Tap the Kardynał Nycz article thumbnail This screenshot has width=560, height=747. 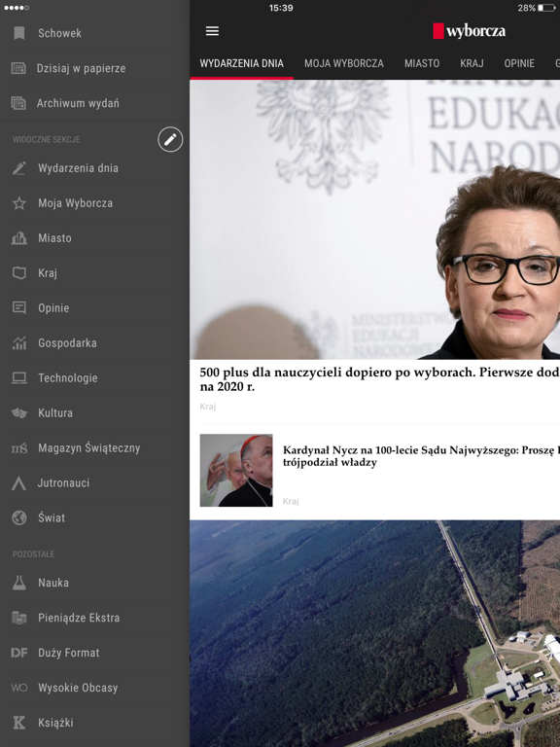coord(236,470)
